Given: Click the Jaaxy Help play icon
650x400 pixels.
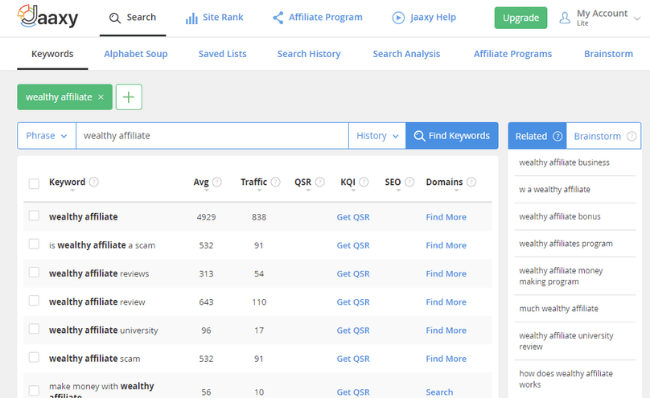Looking at the screenshot, I should (x=398, y=17).
